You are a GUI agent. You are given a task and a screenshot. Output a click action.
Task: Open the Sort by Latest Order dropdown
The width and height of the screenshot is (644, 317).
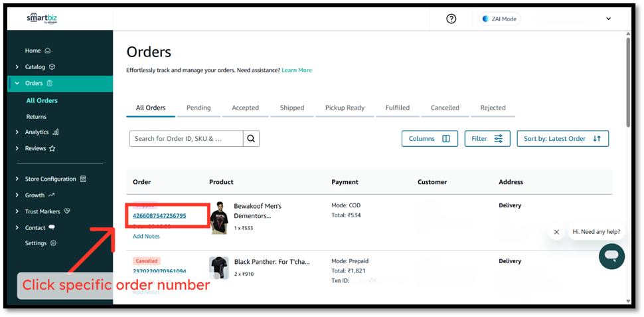[562, 139]
